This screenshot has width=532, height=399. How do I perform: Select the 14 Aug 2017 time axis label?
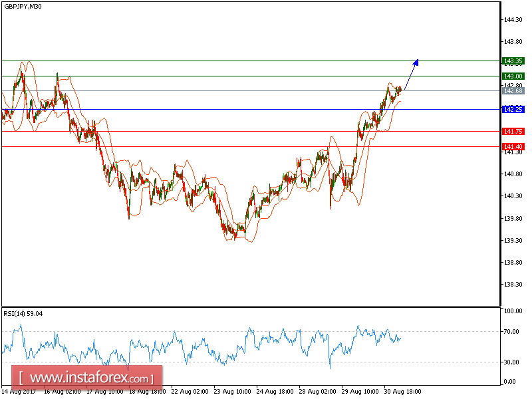coord(20,392)
